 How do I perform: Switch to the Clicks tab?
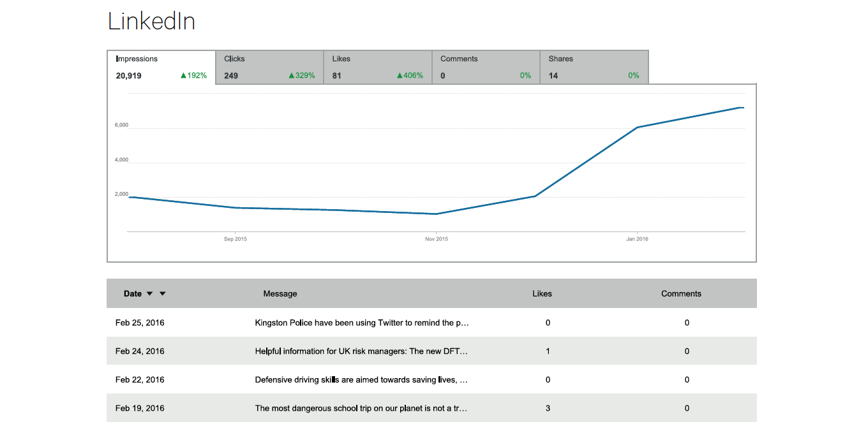point(270,68)
